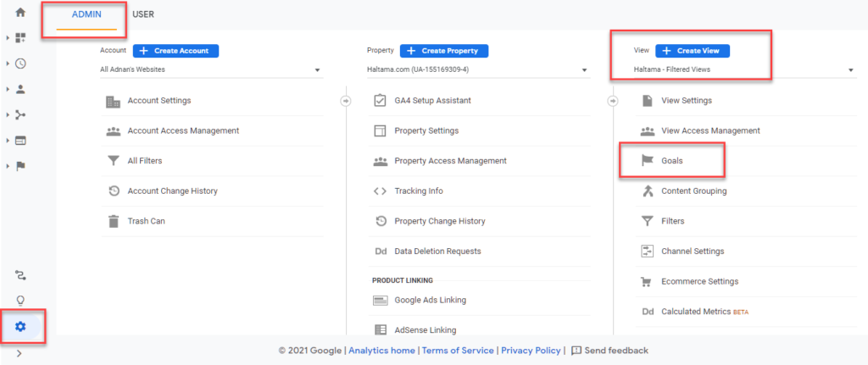Click the Ecommerce Settings cart icon
868x365 pixels.
click(x=647, y=281)
